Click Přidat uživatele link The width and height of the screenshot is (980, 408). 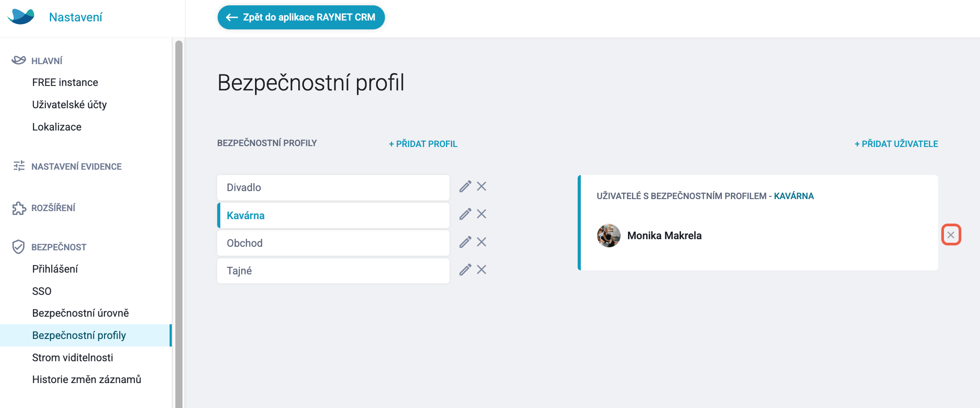click(896, 144)
